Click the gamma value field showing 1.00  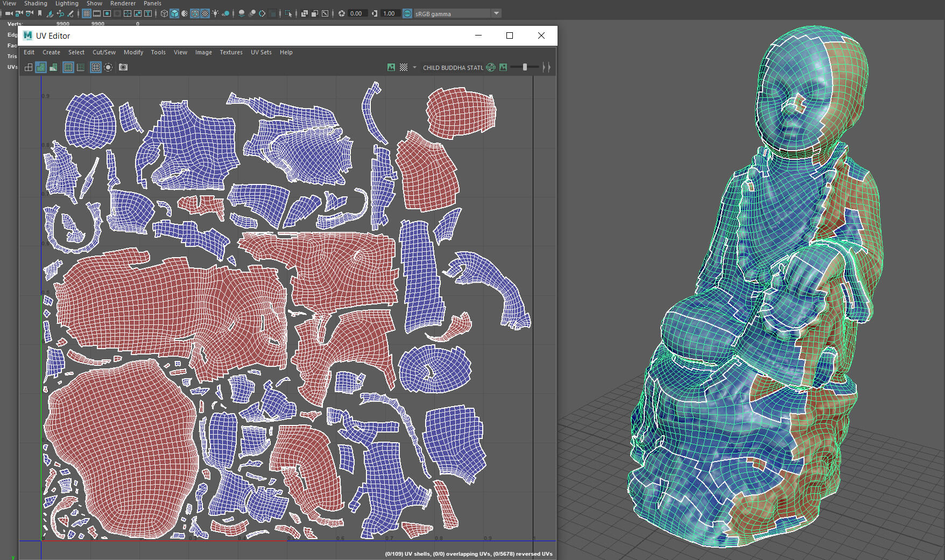(389, 13)
